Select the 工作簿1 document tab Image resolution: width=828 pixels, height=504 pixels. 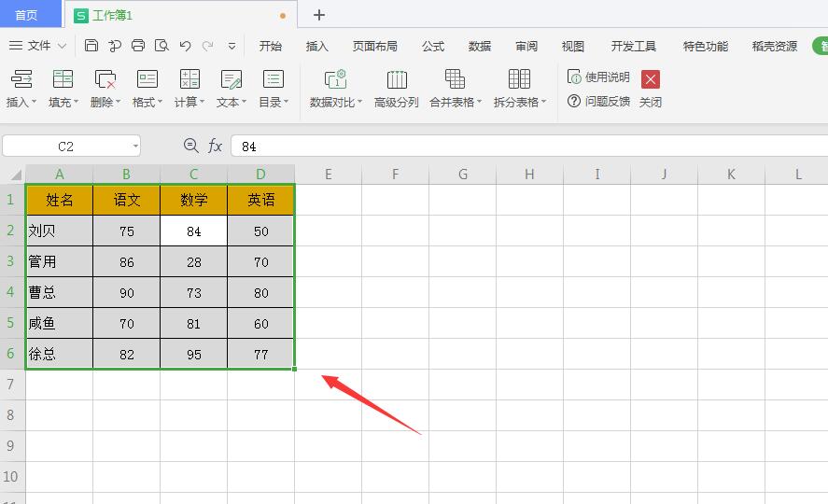click(x=179, y=15)
